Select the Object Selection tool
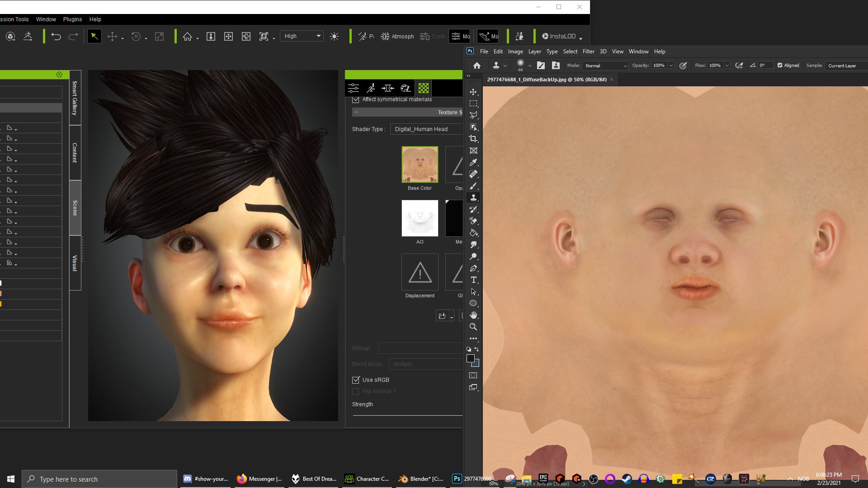Screen dimensions: 868x488 pos(473,127)
